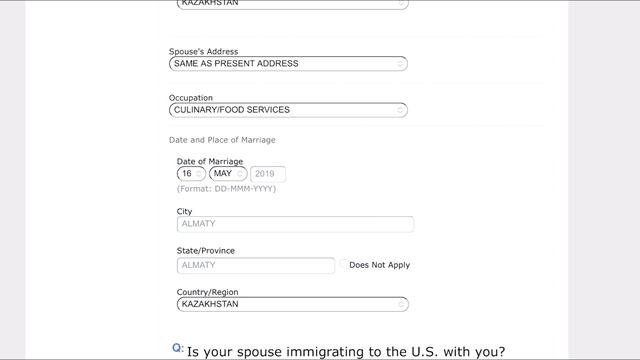Screen dimensions: 640x360
Task: Click the State/Province field containing ALMATY
Action: [256, 265]
